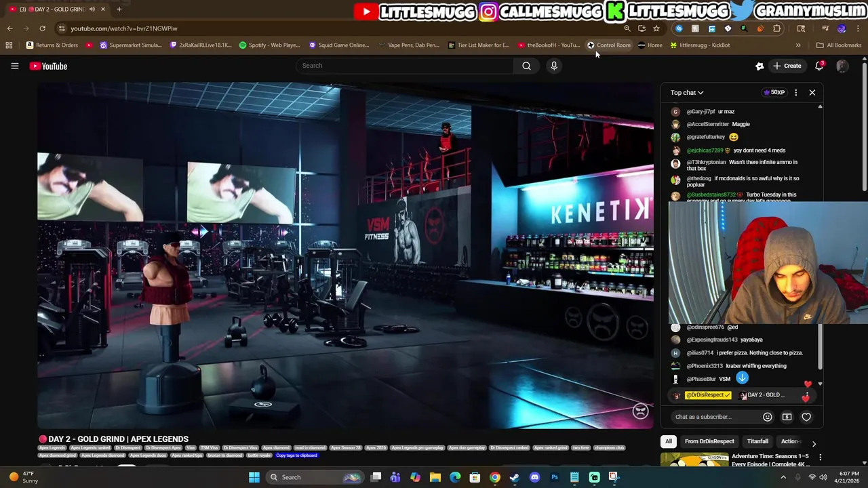Viewport: 868px width, 488px height.
Task: Select the All filter chip
Action: coord(668,441)
